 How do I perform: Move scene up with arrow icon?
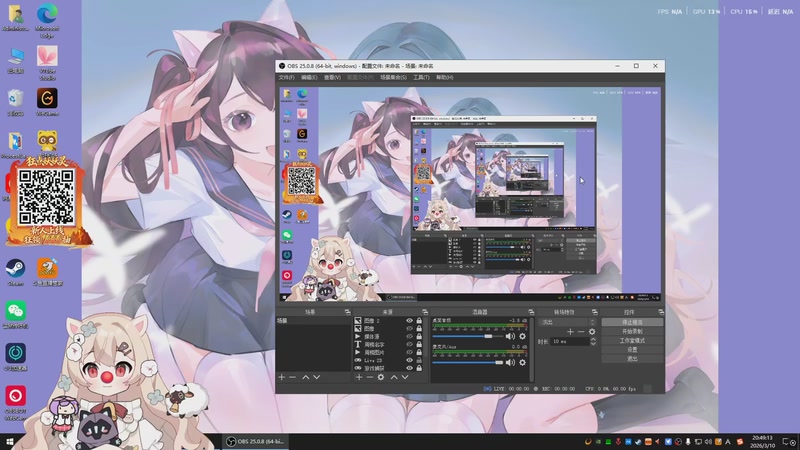(x=306, y=377)
